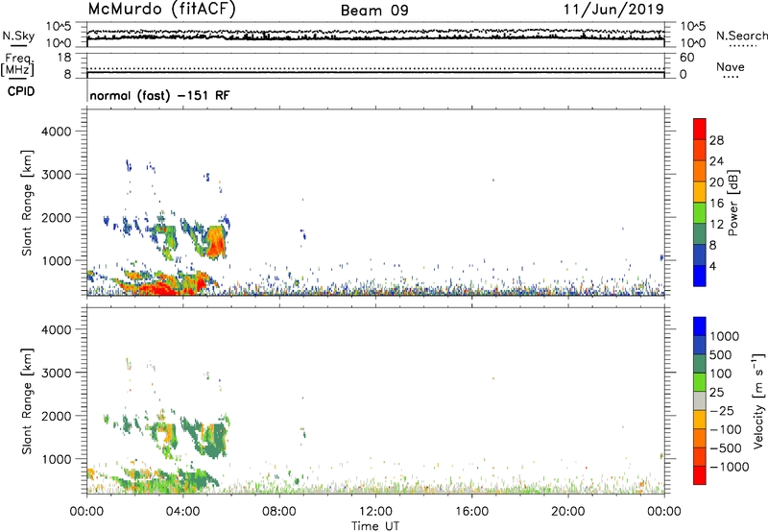This screenshot has width=768, height=532.
Task: Click the orange high-power echo patch near 05:00
Action: click(215, 242)
